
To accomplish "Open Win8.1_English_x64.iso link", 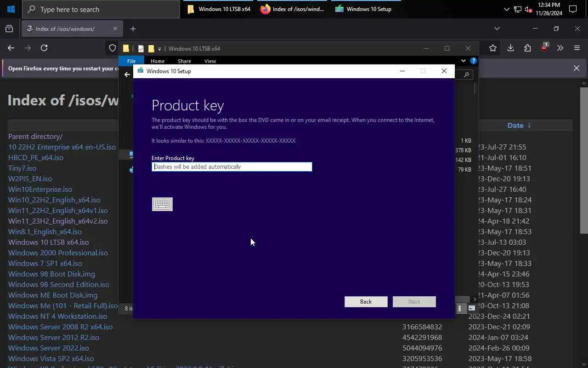I will point(45,231).
